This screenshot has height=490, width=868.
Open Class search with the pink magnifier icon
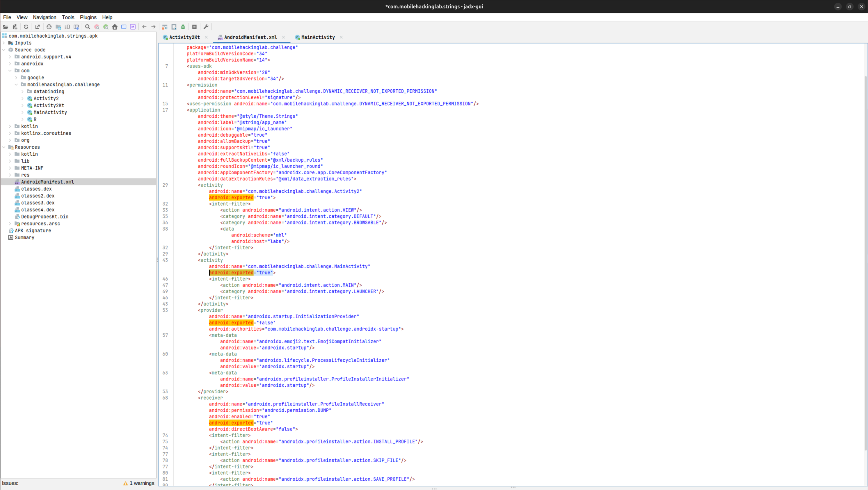click(97, 27)
